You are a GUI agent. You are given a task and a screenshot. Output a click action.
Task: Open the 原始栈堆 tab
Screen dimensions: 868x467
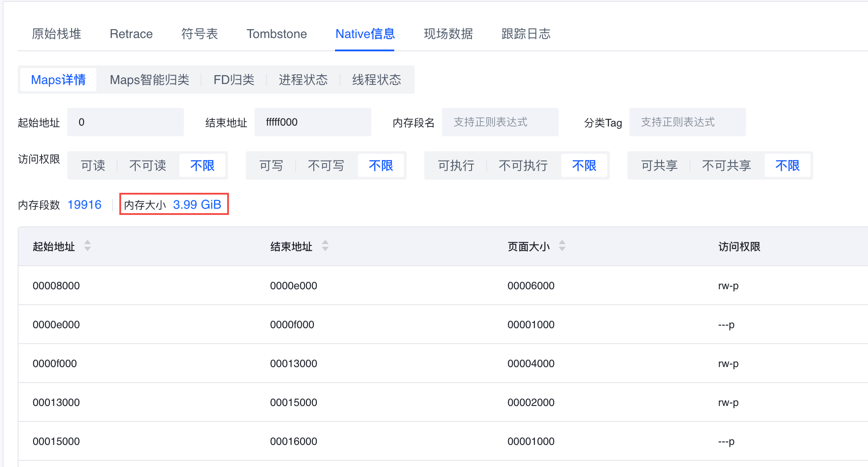tap(57, 34)
